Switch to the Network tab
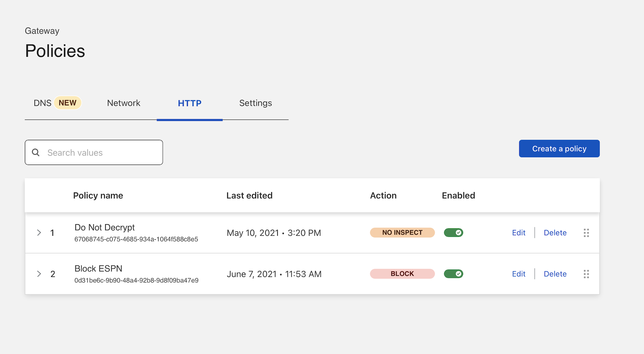This screenshot has width=644, height=354. click(123, 103)
